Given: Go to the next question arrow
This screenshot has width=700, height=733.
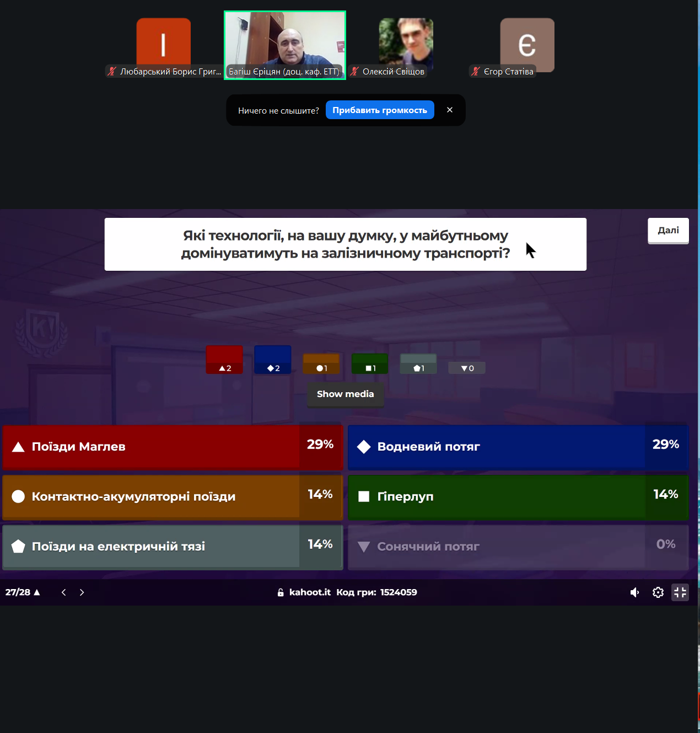Looking at the screenshot, I should (82, 592).
